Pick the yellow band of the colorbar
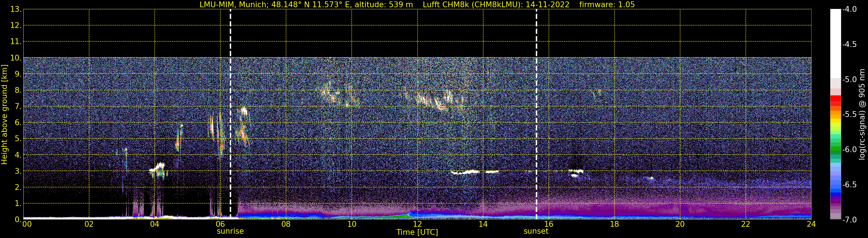The height and width of the screenshot is (238, 868). click(836, 121)
